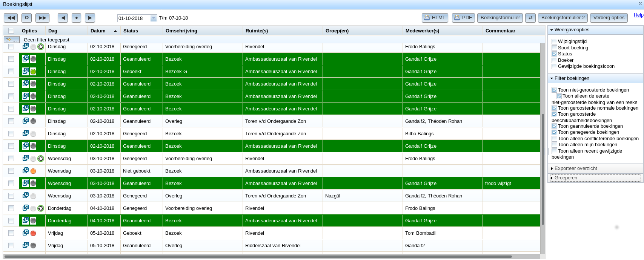Open booking icon in Bilbo Balings row

pyautogui.click(x=26, y=133)
